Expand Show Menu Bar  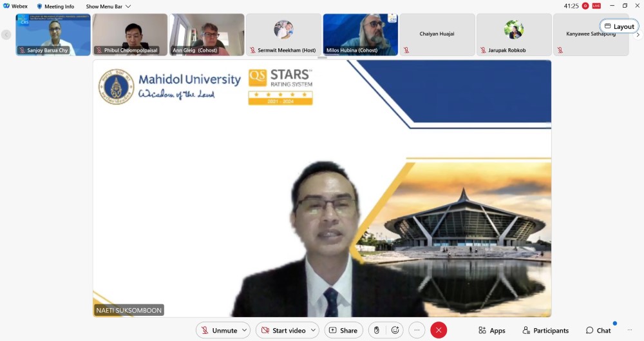[x=108, y=6]
